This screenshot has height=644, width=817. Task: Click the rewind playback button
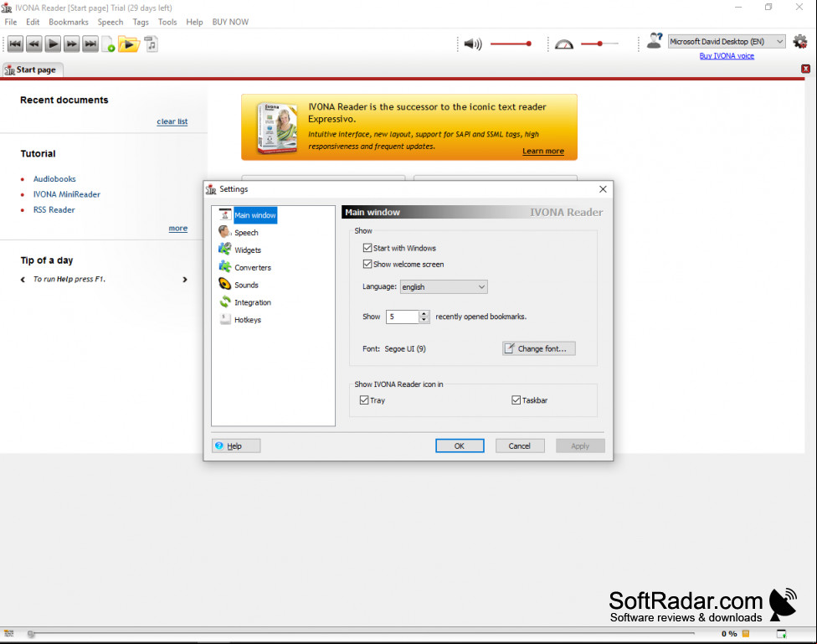coord(33,44)
